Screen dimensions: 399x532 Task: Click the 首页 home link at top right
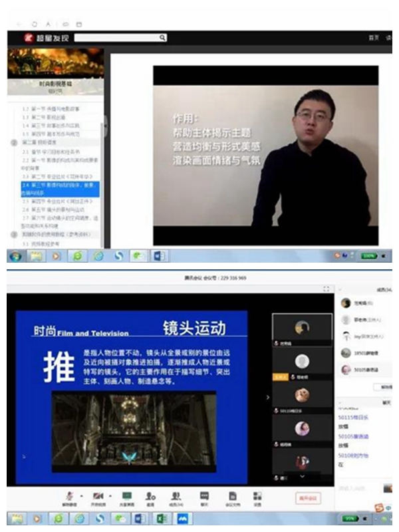pyautogui.click(x=373, y=38)
